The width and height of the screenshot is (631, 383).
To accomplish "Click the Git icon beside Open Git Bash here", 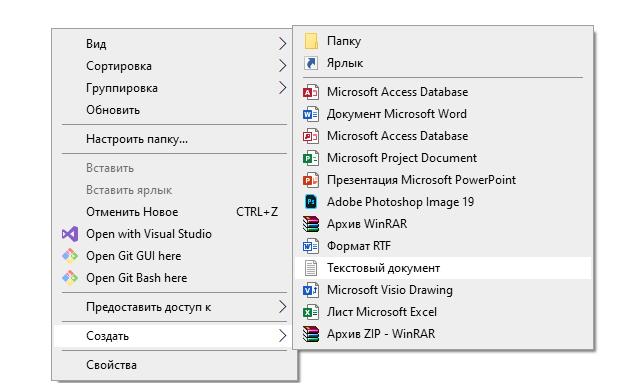I will (70, 278).
